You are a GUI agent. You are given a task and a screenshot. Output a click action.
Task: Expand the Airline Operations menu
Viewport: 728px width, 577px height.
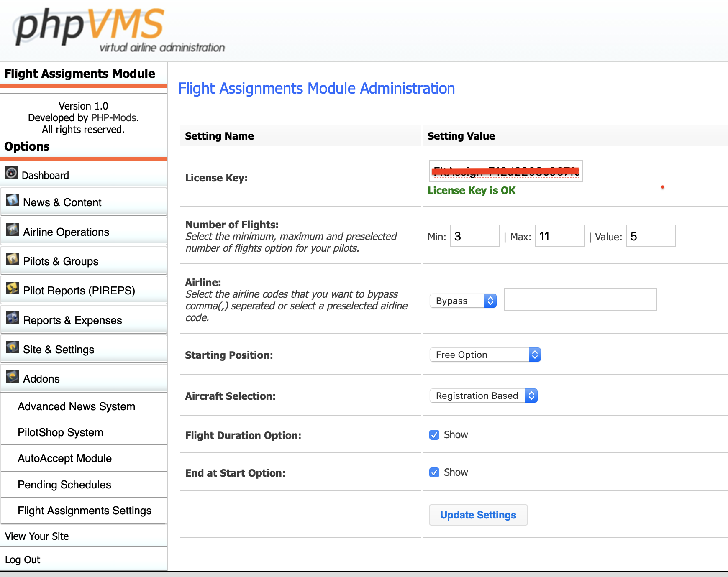tap(84, 232)
